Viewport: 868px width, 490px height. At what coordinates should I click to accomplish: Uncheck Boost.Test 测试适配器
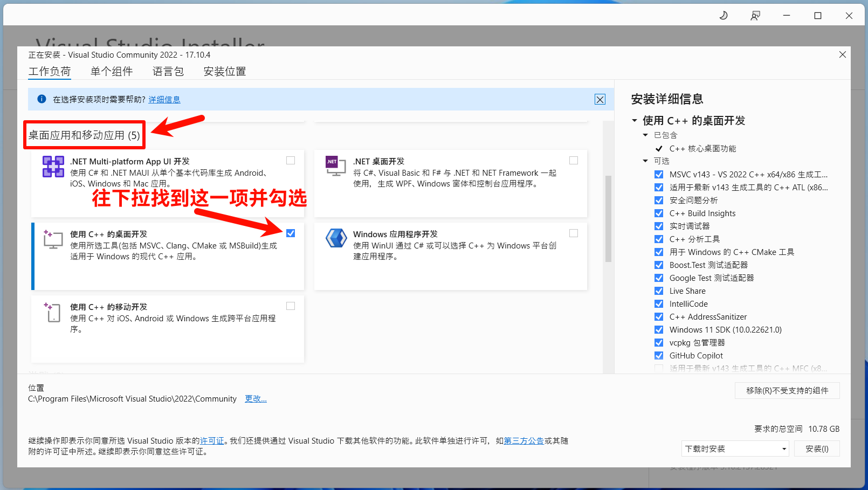tap(659, 265)
